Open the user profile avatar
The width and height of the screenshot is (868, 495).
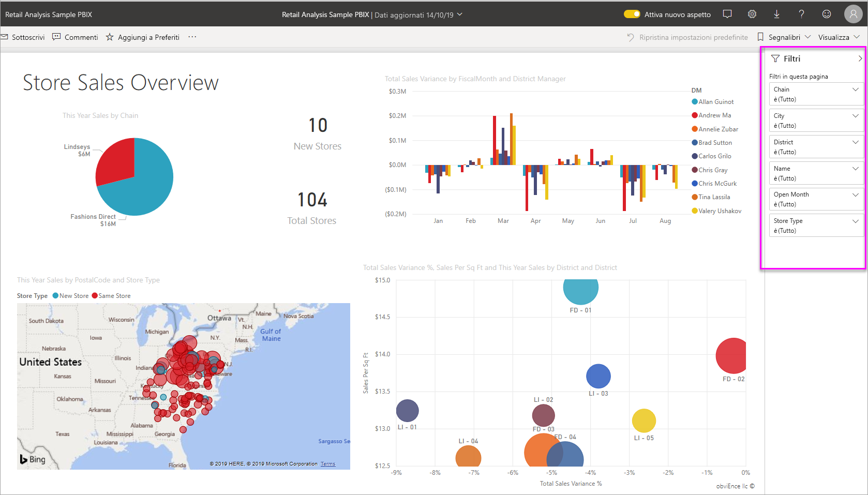[x=853, y=14]
